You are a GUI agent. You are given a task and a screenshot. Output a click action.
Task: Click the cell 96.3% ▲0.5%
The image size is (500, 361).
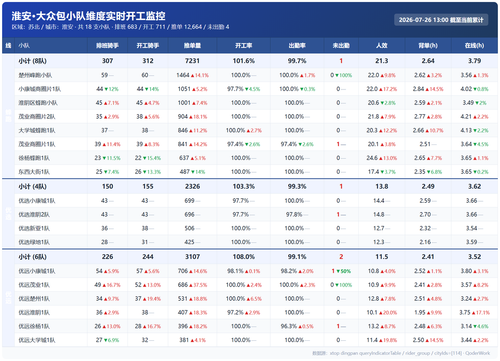pos(297,326)
